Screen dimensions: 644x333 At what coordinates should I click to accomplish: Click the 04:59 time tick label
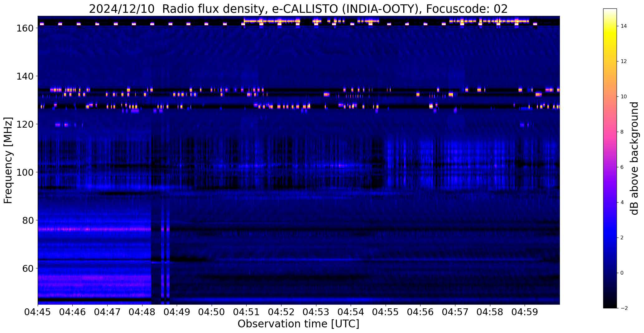(525, 312)
